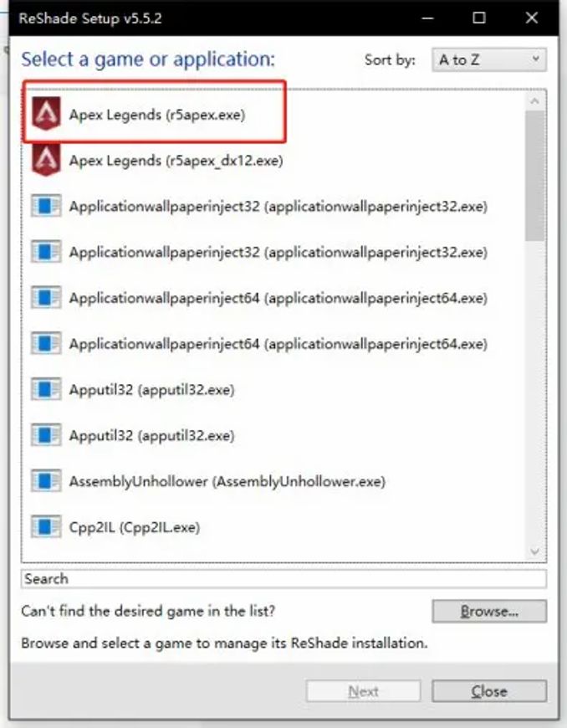Click into the Search field

[283, 579]
